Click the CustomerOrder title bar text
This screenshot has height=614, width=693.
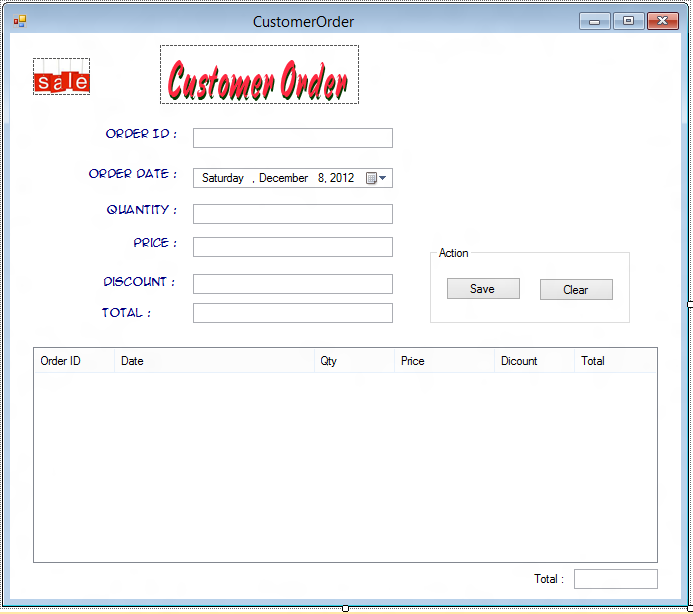303,22
